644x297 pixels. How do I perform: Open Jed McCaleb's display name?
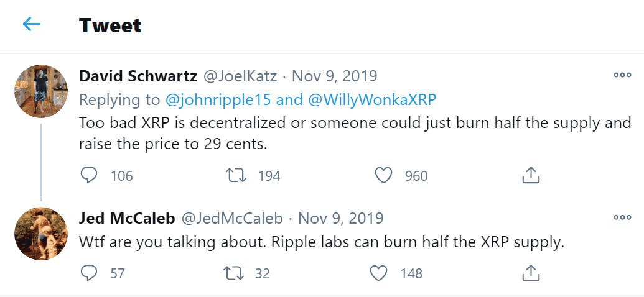pyautogui.click(x=126, y=219)
